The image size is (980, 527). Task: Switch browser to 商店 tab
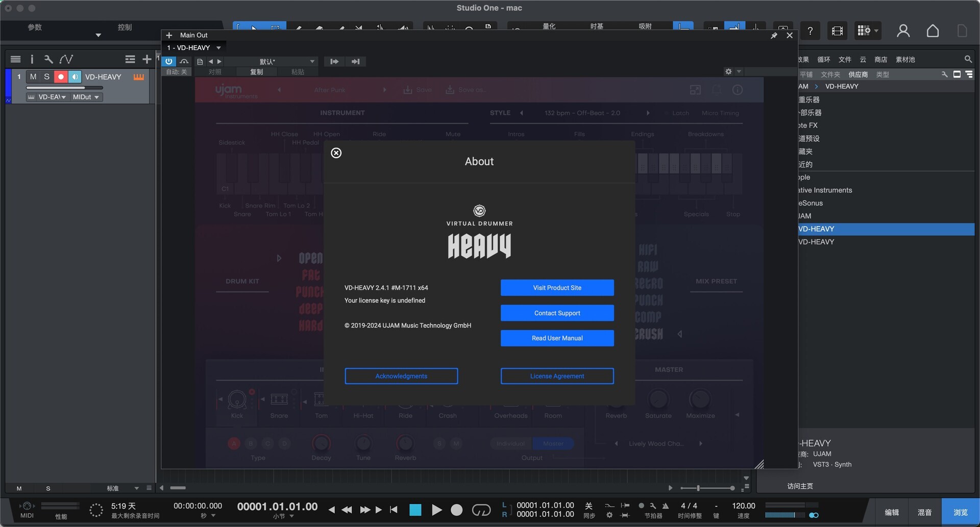coord(880,60)
